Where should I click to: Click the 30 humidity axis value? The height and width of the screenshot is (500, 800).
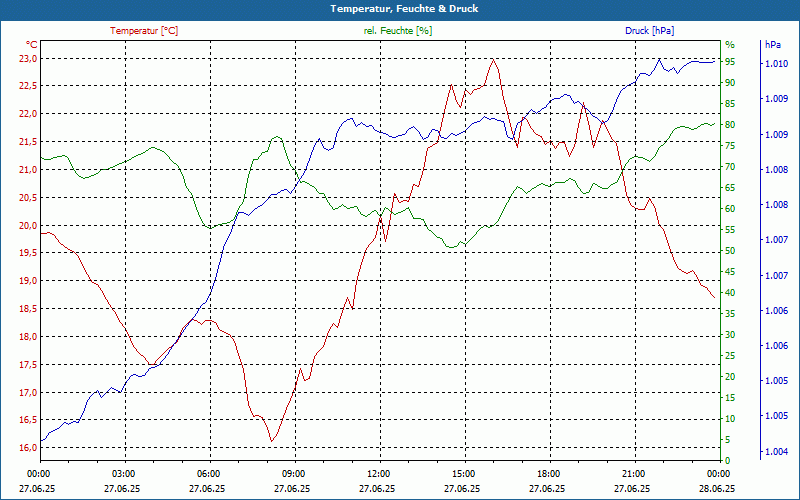tap(730, 335)
